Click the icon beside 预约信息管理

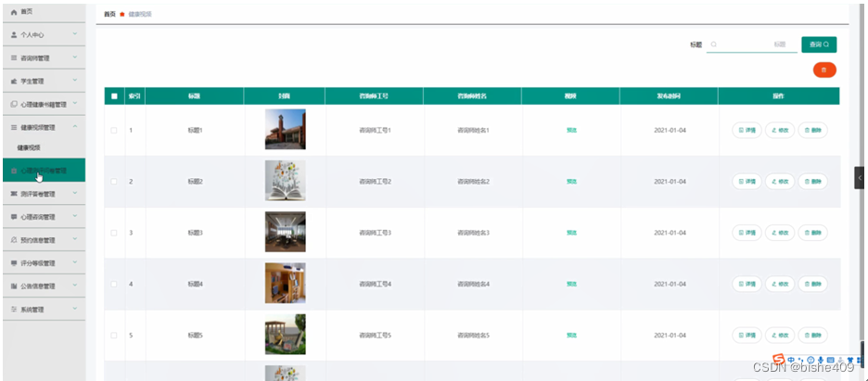point(15,240)
